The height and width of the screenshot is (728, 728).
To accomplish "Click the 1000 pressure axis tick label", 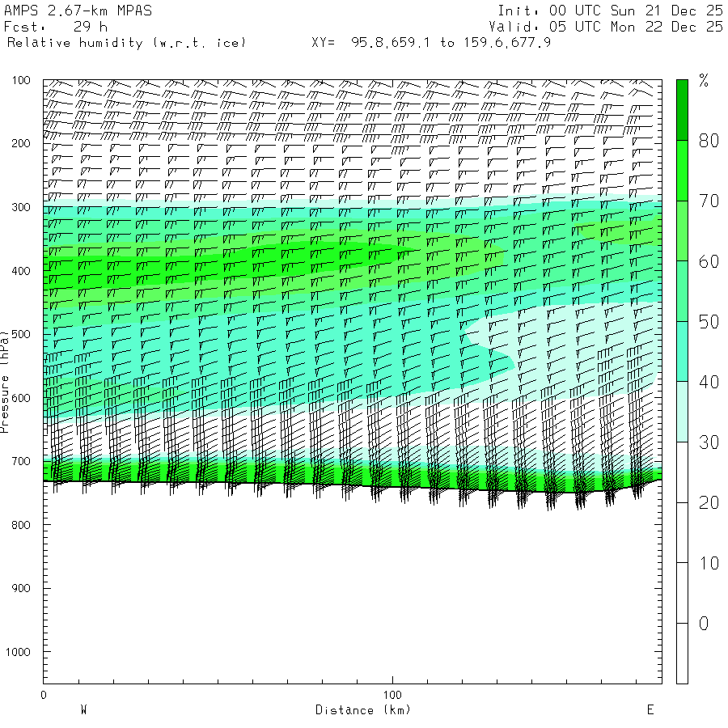I will (18, 652).
